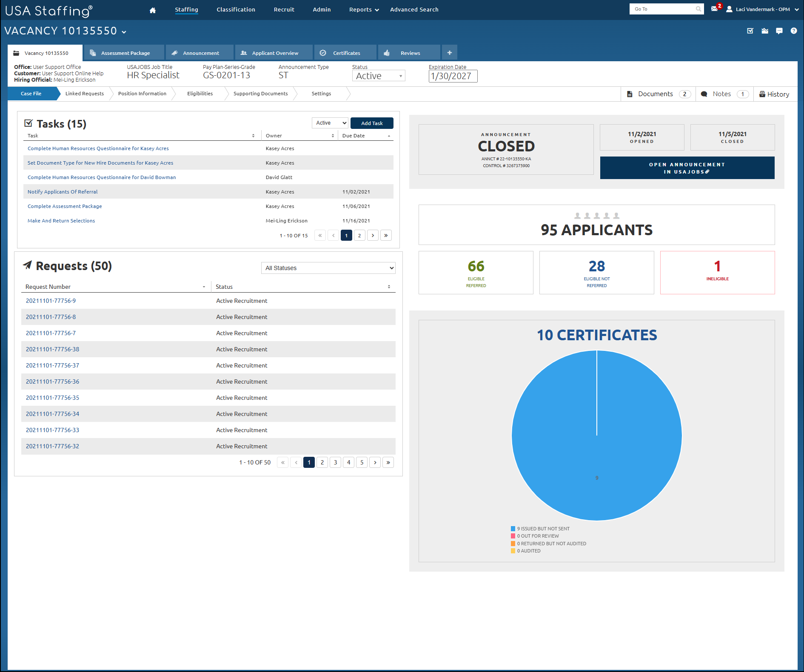The image size is (804, 672).
Task: Toggle sort on requests Status column
Action: point(389,287)
